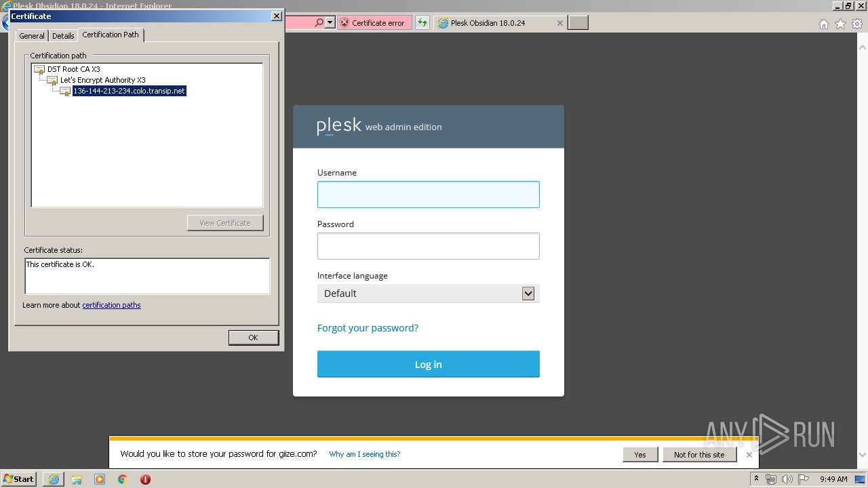This screenshot has height=488, width=868.
Task: Close the Certificate dialog
Action: (276, 16)
